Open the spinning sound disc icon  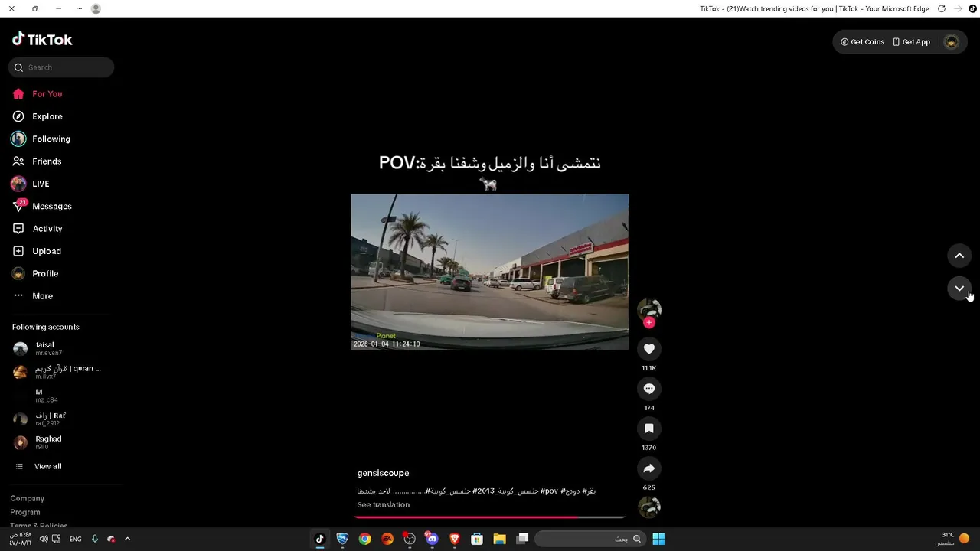(649, 507)
